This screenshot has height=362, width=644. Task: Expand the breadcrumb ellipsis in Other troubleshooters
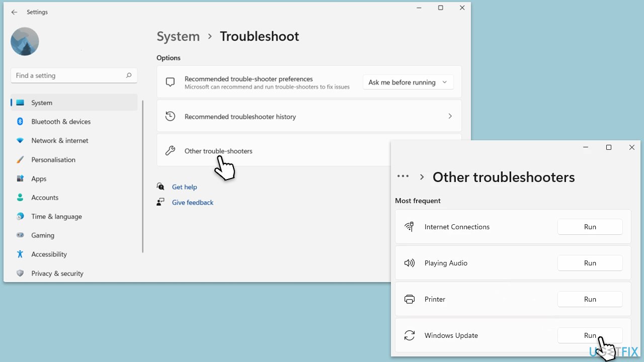(403, 176)
